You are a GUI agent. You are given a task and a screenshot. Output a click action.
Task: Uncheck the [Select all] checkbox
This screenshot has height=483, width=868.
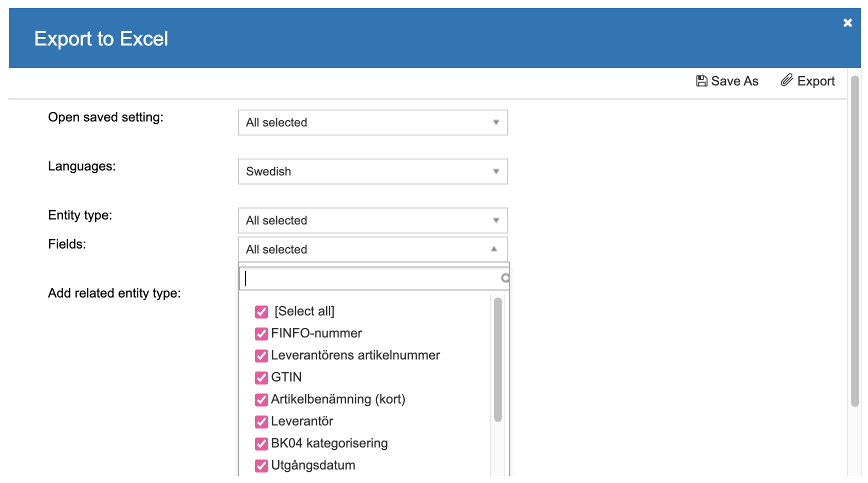(261, 312)
